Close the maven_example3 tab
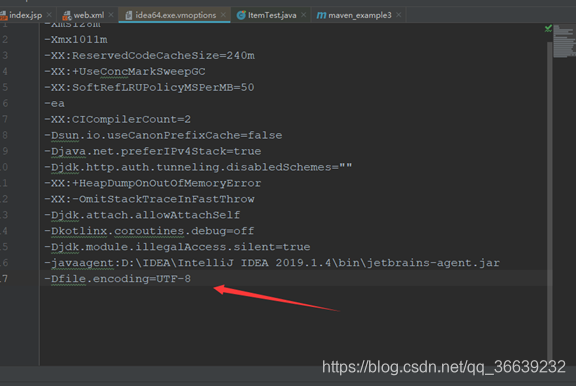576x386 pixels. (399, 15)
